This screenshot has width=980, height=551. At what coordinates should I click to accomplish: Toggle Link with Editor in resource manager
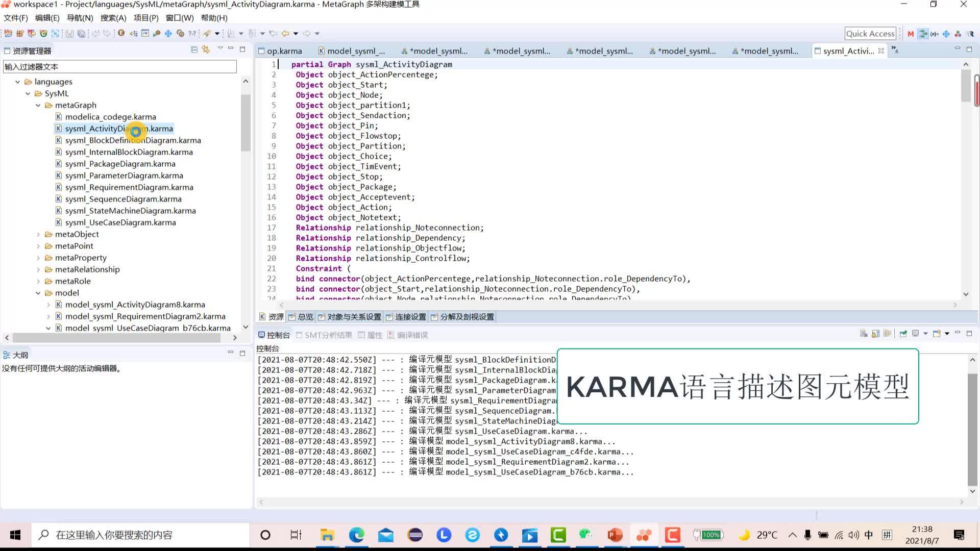tap(206, 49)
